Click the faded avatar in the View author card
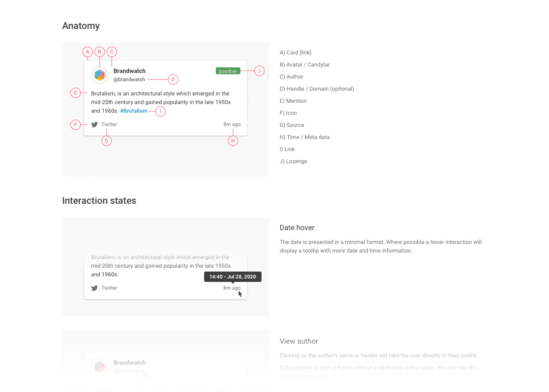Image resolution: width=549 pixels, height=392 pixels. tap(100, 367)
